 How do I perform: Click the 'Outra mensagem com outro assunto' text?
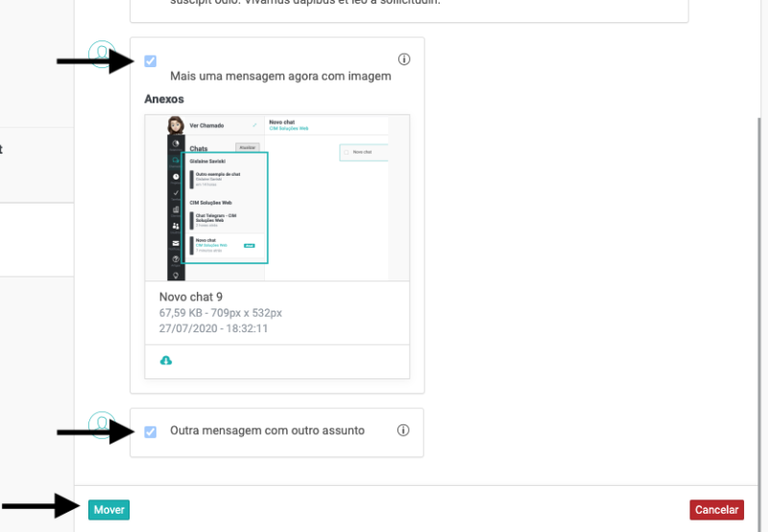click(267, 431)
